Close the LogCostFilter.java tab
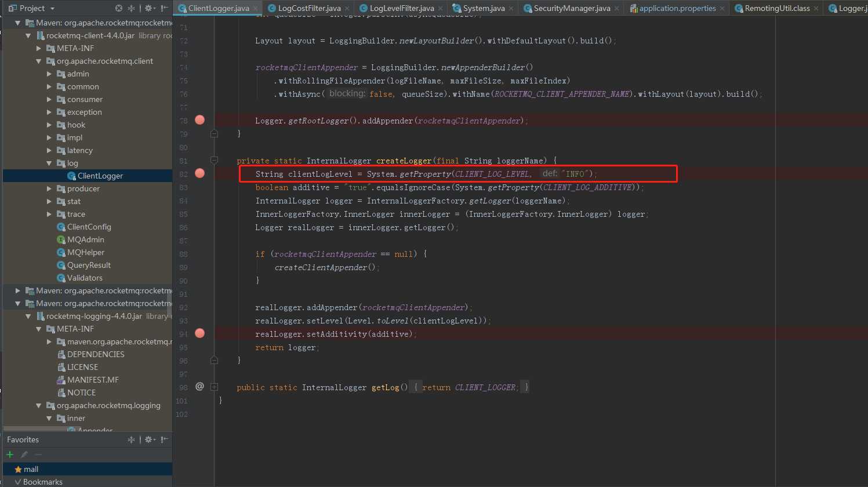This screenshot has height=487, width=868. (x=347, y=9)
